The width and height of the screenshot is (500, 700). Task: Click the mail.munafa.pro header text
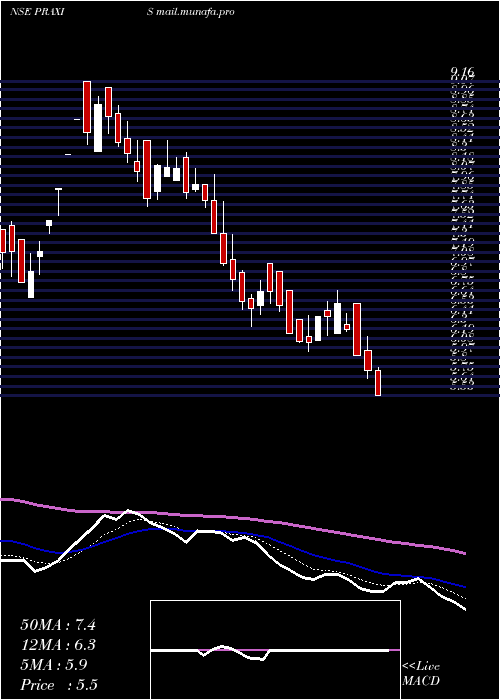[x=195, y=12]
